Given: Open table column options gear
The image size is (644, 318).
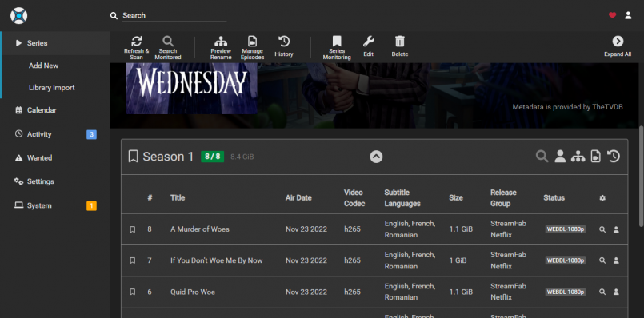Looking at the screenshot, I should [x=602, y=198].
